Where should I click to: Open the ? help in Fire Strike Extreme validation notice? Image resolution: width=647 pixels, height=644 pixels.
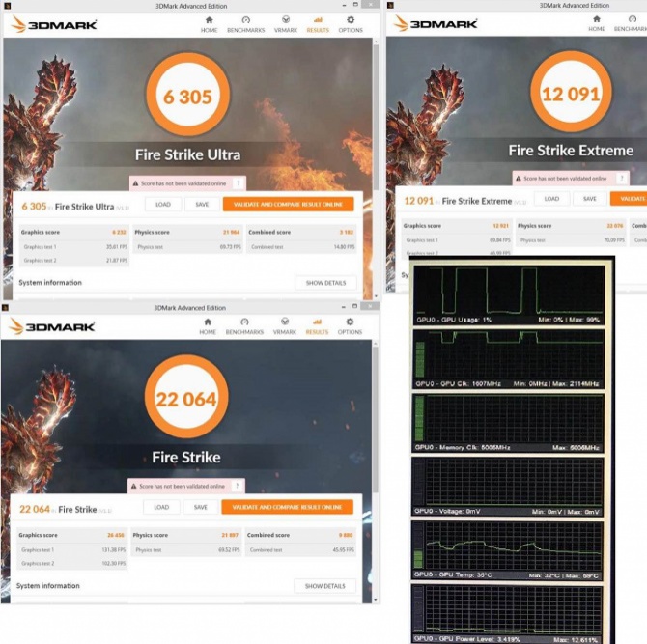622,179
